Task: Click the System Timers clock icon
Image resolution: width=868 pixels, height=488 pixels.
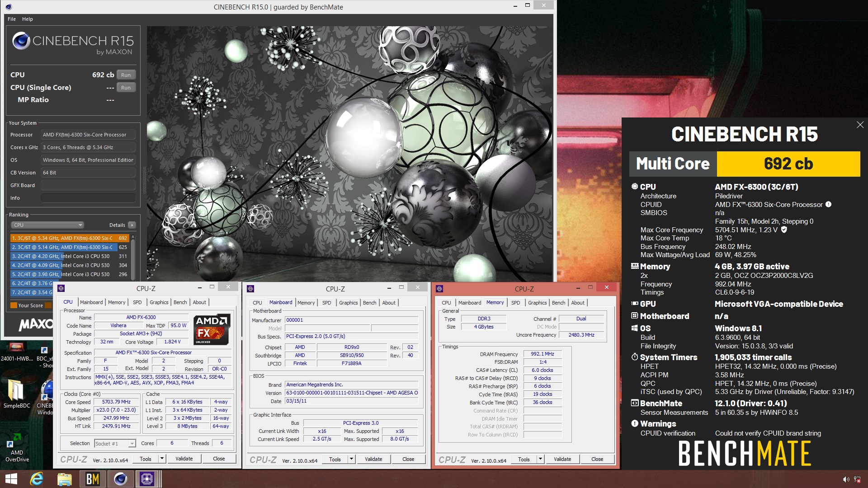Action: click(635, 357)
